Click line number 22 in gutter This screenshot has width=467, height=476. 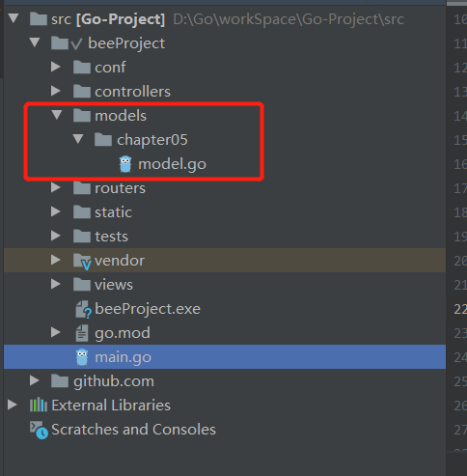pyautogui.click(x=460, y=309)
